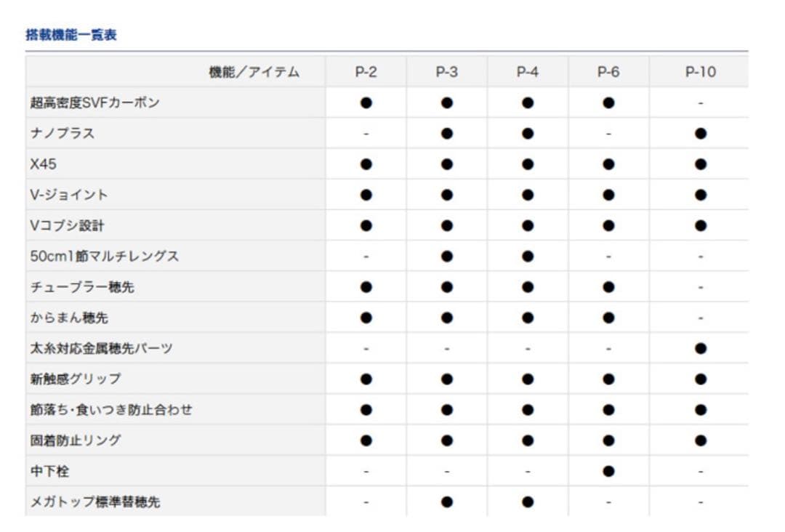
Task: Click the Vコブシ設計 row label
Action: click(x=67, y=226)
